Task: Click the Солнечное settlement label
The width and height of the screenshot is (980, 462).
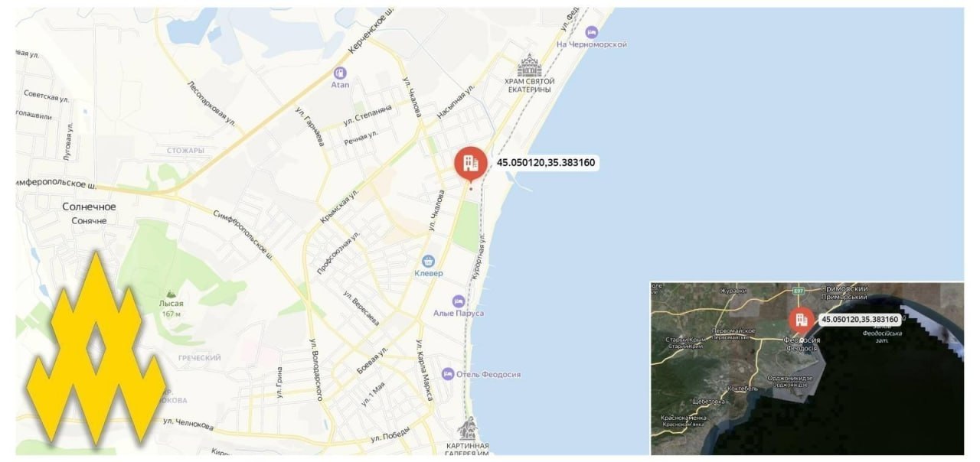Action: (x=89, y=207)
